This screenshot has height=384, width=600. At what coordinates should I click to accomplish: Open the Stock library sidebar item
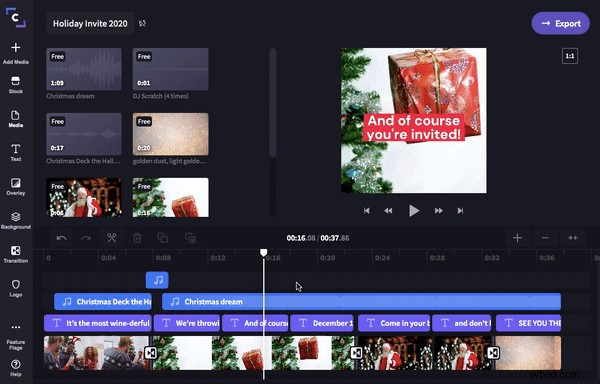[x=16, y=85]
